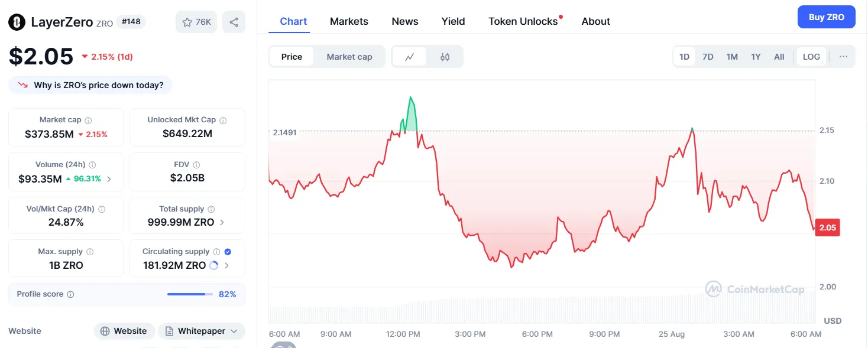Toggle LOG scale on chart

tap(811, 57)
